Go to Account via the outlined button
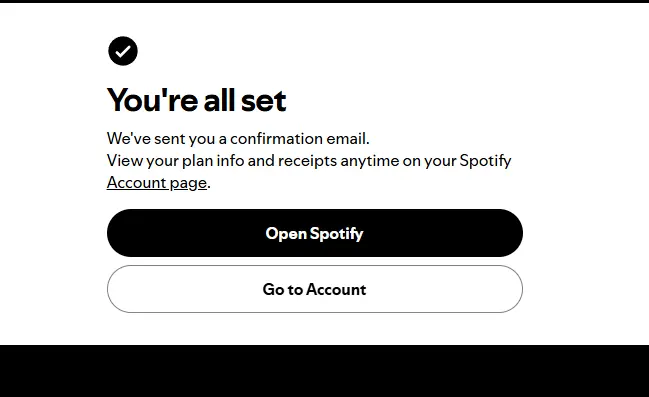The width and height of the screenshot is (649, 397). pos(315,289)
